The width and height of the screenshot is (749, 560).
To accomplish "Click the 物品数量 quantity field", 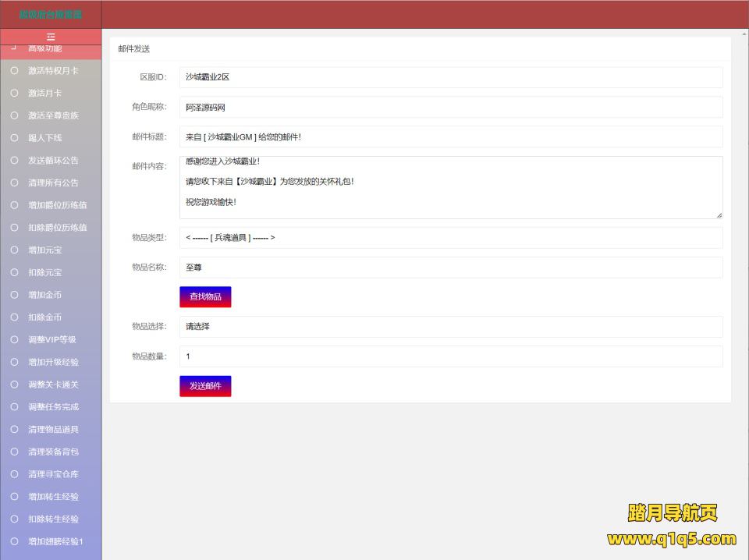I will (x=451, y=356).
